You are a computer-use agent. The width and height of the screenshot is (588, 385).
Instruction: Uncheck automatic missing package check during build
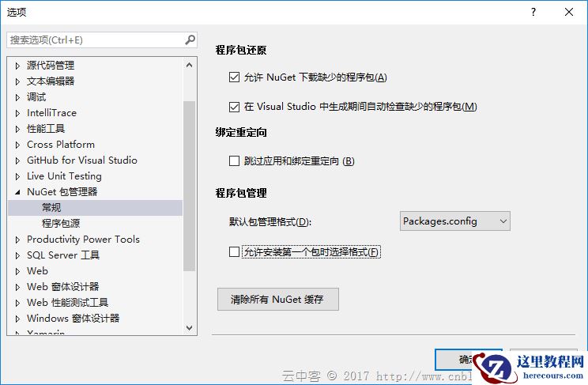[234, 107]
